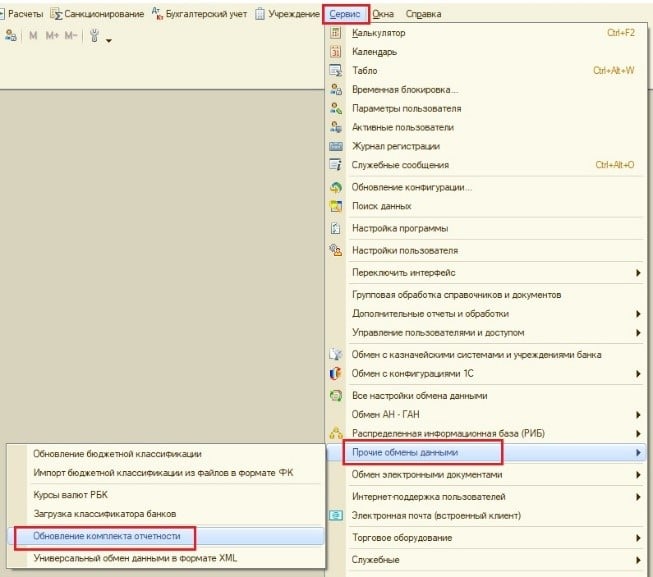Screen dimensions: 653x577
Task: Click the Обновление конфигурации icon
Action: [336, 187]
